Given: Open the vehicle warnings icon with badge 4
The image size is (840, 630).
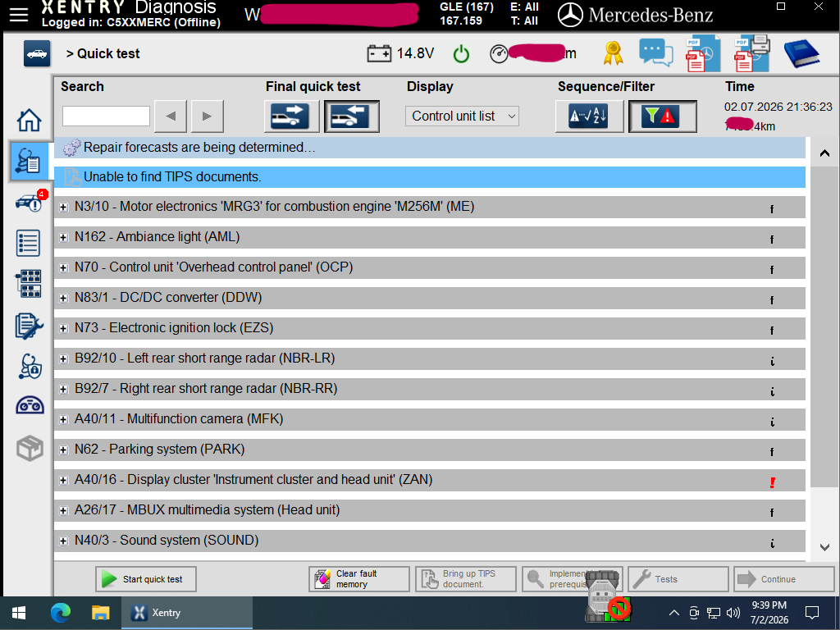Looking at the screenshot, I should point(30,202).
